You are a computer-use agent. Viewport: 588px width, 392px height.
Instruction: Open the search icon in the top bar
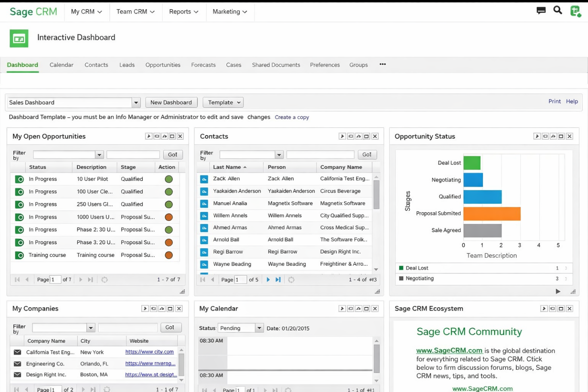(x=557, y=10)
